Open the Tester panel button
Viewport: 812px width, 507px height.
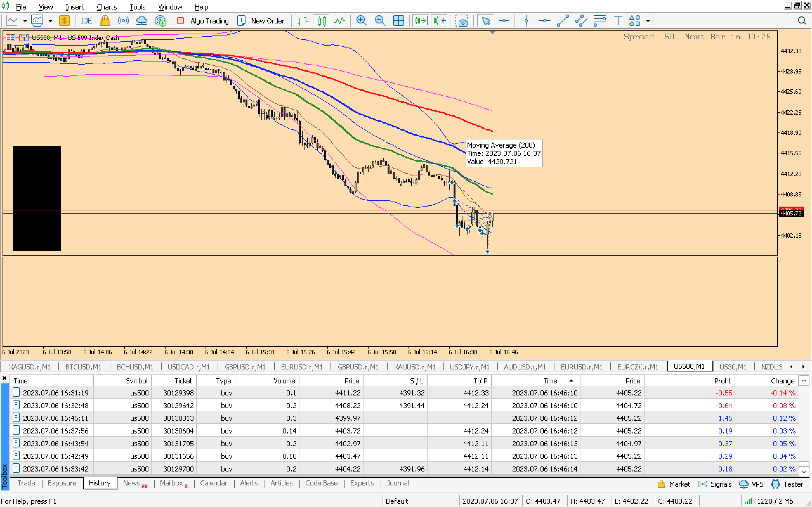coord(787,484)
